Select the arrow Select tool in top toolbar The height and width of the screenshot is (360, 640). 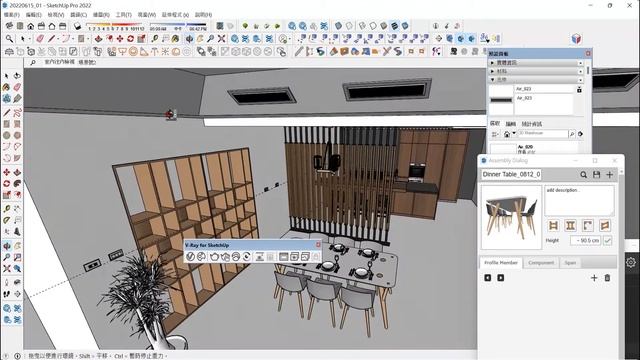click(x=22, y=39)
